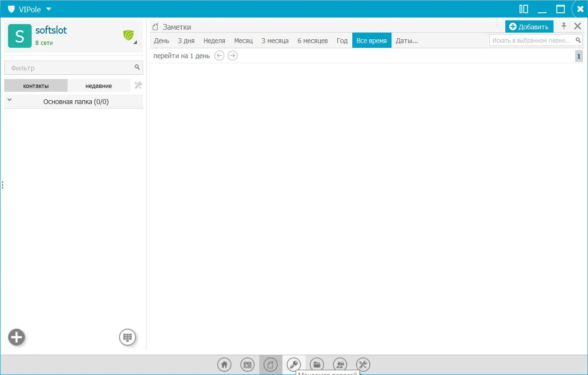Select the Неделя period tab
This screenshot has width=588, height=375.
pyautogui.click(x=214, y=41)
